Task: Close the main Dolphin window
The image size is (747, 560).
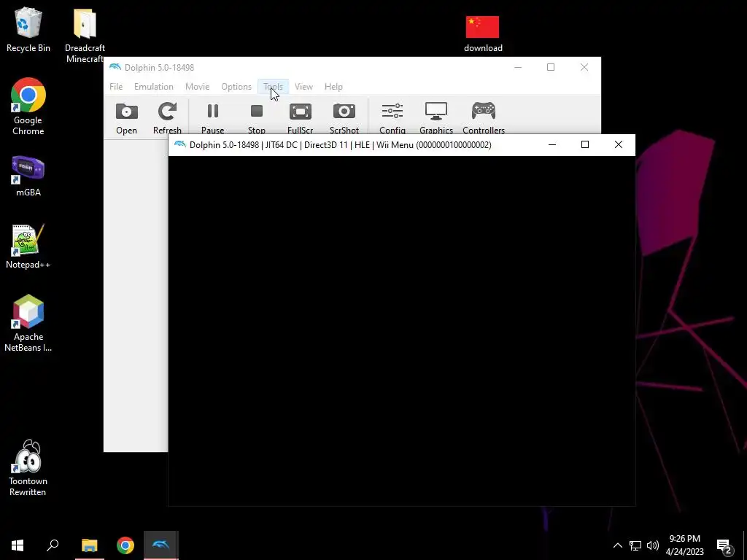Action: pyautogui.click(x=584, y=67)
